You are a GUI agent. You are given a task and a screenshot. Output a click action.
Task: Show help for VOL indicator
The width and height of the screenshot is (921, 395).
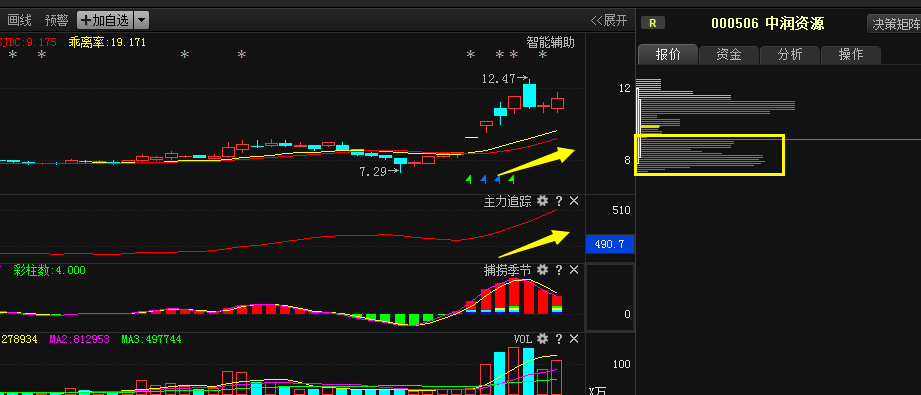[559, 339]
